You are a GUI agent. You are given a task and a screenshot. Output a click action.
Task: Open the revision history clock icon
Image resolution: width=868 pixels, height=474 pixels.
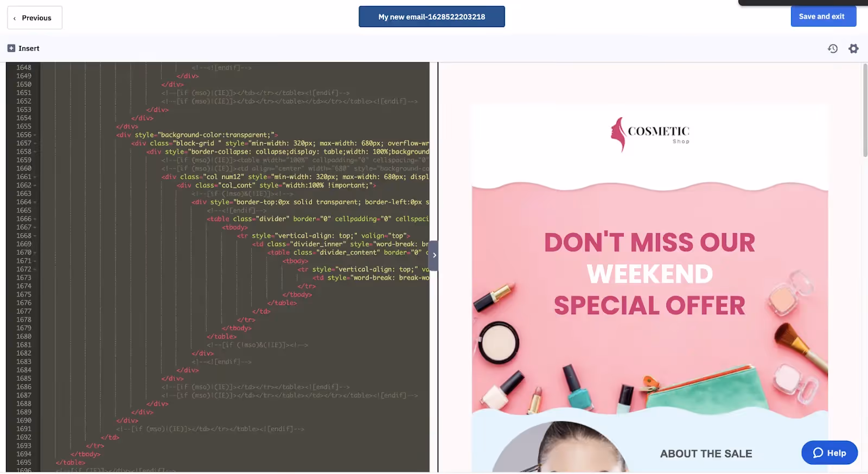[x=833, y=49]
